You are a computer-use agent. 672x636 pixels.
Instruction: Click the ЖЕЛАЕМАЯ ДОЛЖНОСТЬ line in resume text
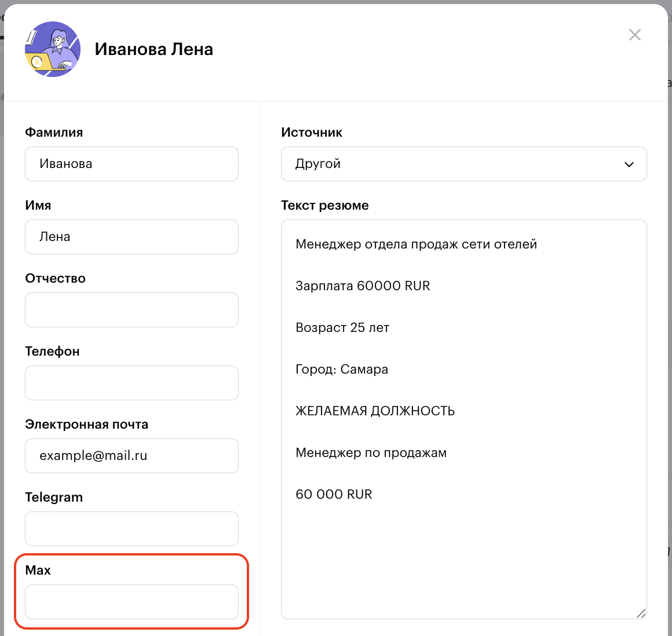pyautogui.click(x=375, y=411)
